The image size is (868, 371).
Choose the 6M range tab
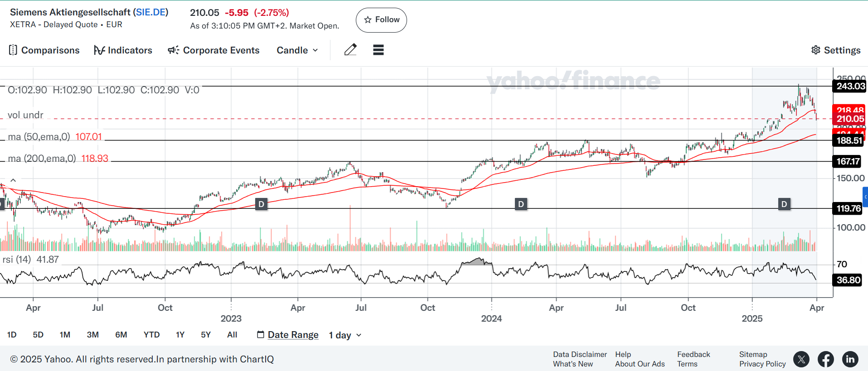pos(121,335)
